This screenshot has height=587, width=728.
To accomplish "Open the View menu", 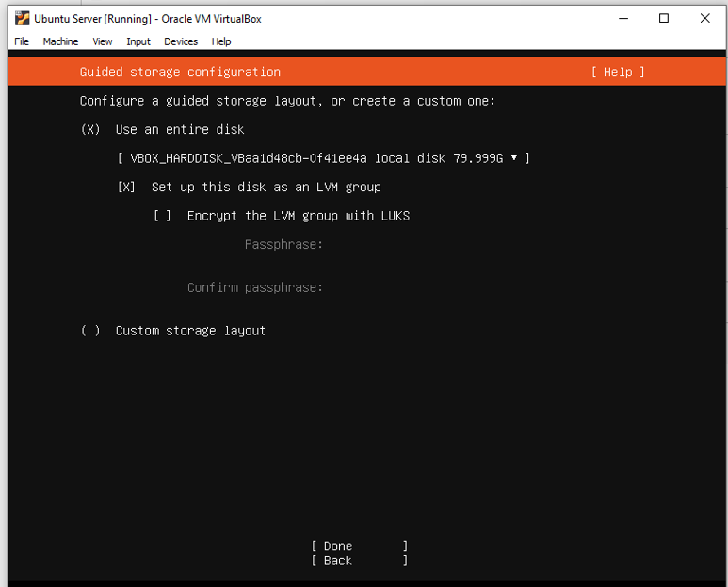I will pyautogui.click(x=103, y=41).
